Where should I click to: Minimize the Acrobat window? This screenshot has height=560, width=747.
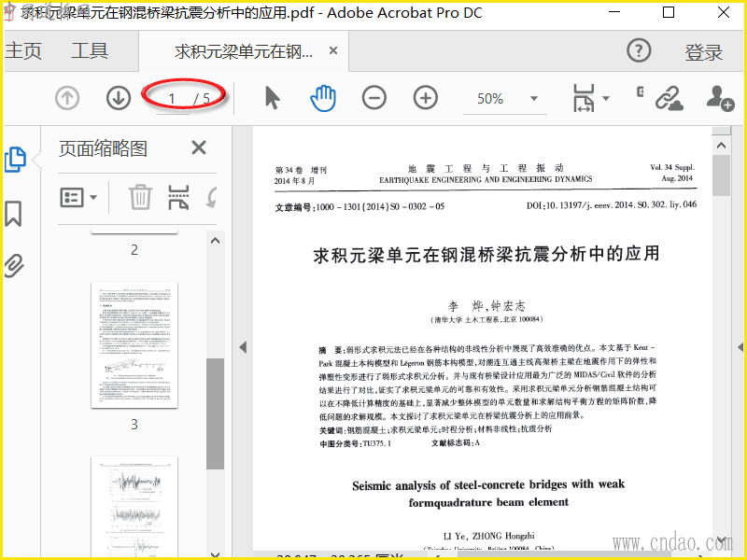pyautogui.click(x=614, y=12)
